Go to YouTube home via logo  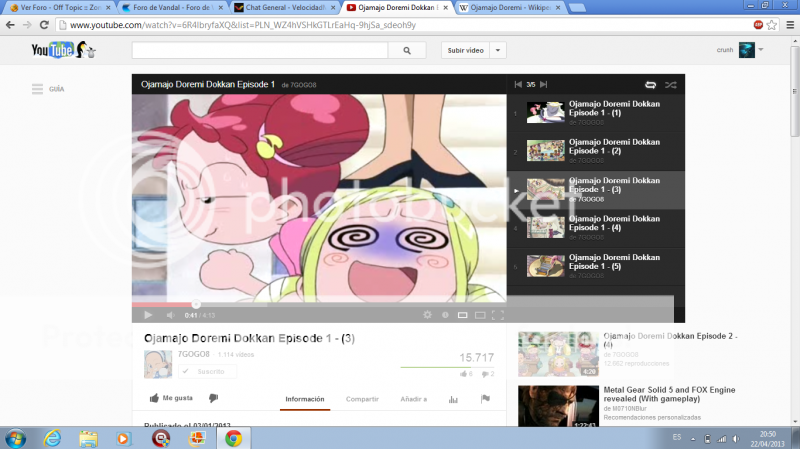click(63, 50)
